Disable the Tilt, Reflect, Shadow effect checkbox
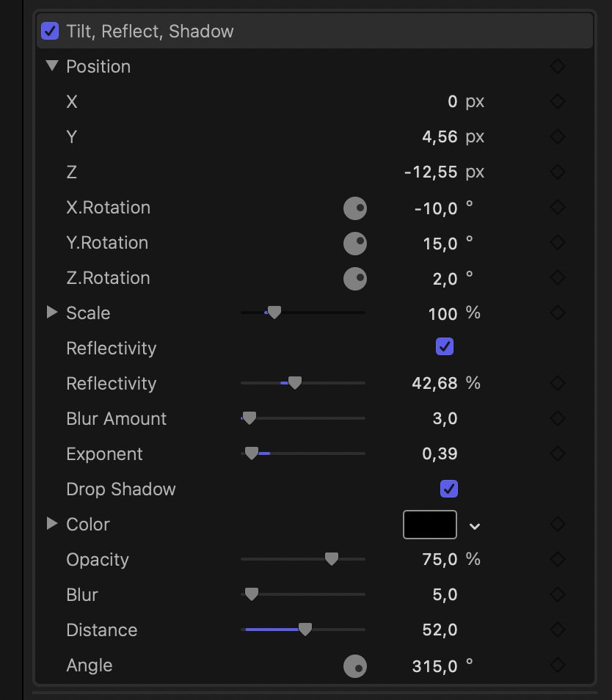 tap(50, 31)
